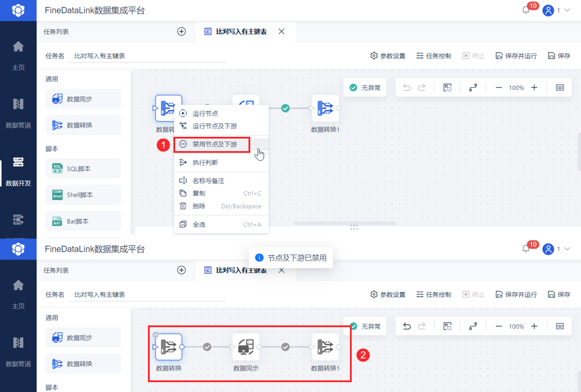Choose 执行判断 from context menu
The image size is (581, 392).
(221, 163)
